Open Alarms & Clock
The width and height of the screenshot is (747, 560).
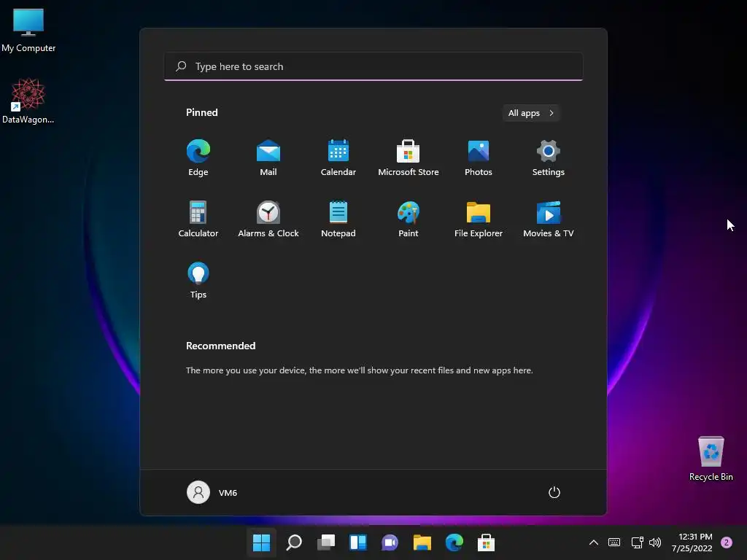point(268,219)
